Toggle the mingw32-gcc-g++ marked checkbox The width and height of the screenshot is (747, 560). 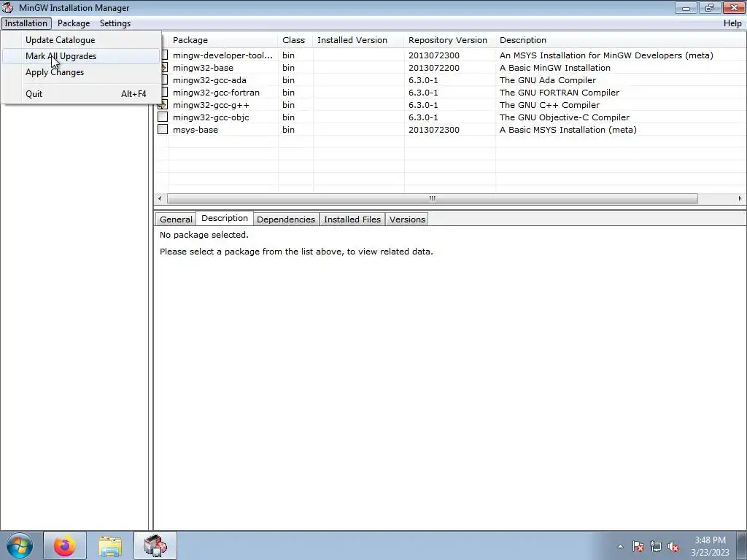click(x=163, y=105)
